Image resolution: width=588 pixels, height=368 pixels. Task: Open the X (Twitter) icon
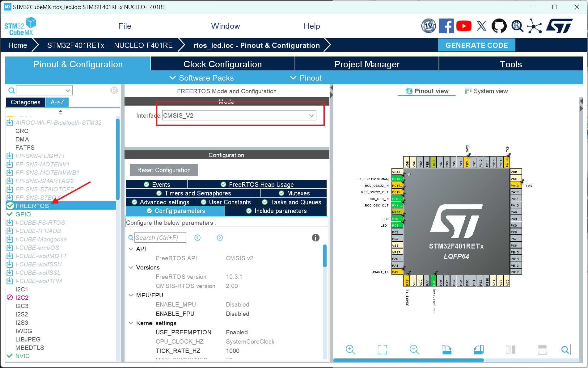(x=481, y=26)
